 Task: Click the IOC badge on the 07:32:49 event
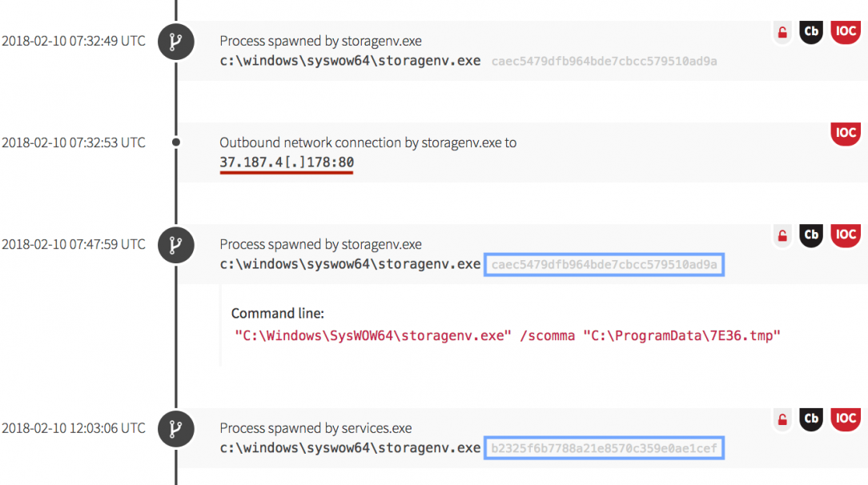845,31
